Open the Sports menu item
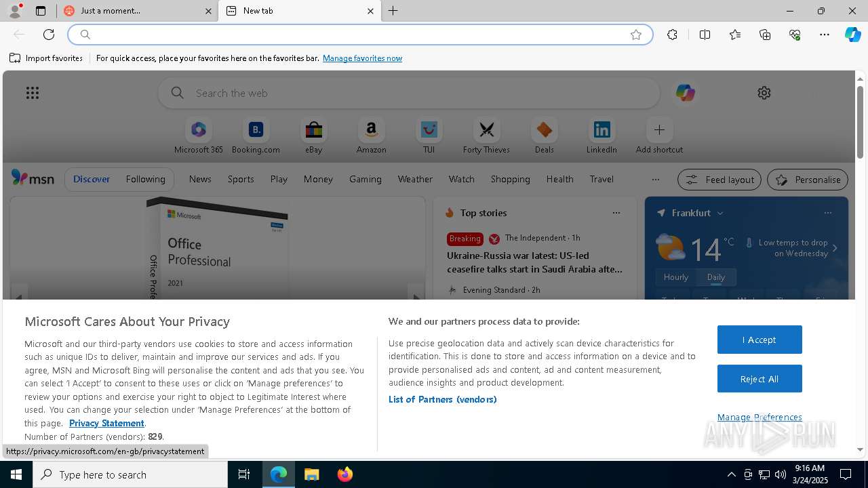Screen dimensions: 868x488 [x=241, y=179]
